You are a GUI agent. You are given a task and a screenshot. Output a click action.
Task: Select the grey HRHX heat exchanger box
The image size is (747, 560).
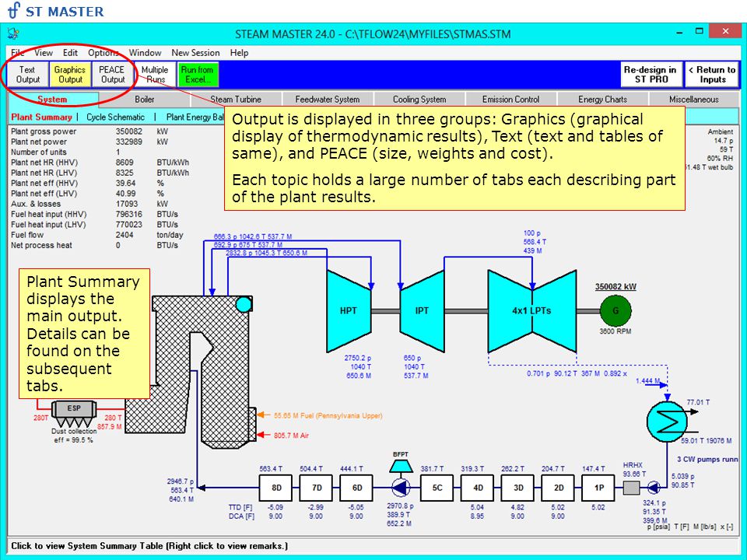(x=631, y=488)
